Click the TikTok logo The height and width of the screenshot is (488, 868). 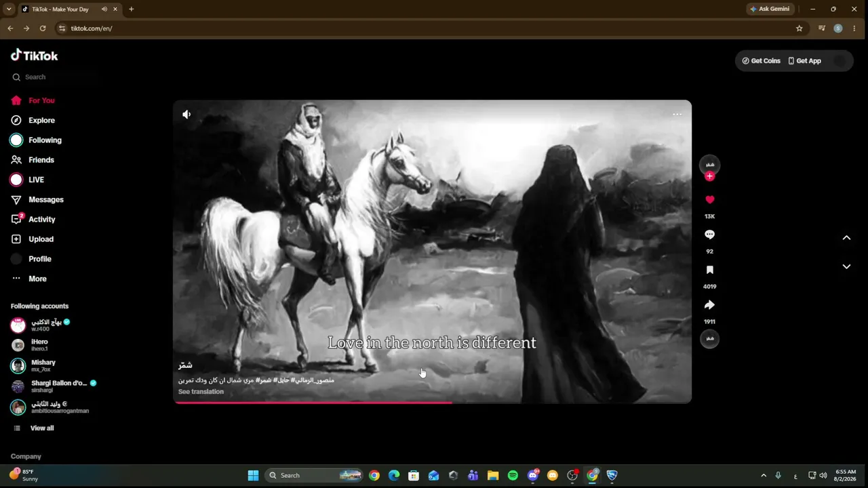coord(35,56)
